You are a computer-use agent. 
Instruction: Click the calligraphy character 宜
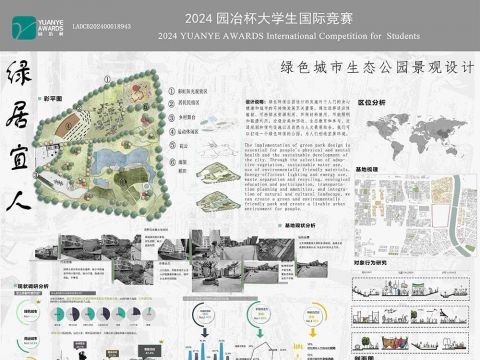point(19,157)
